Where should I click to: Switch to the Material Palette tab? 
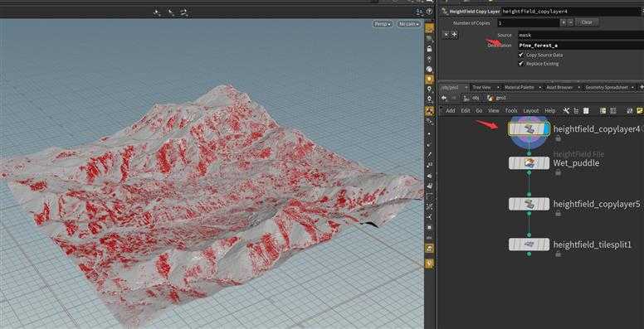[520, 87]
